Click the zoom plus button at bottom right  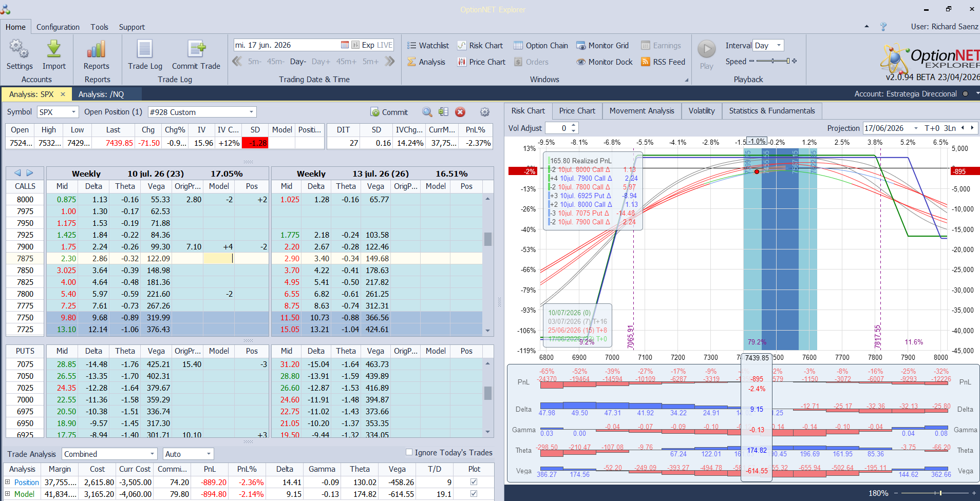[973, 493]
